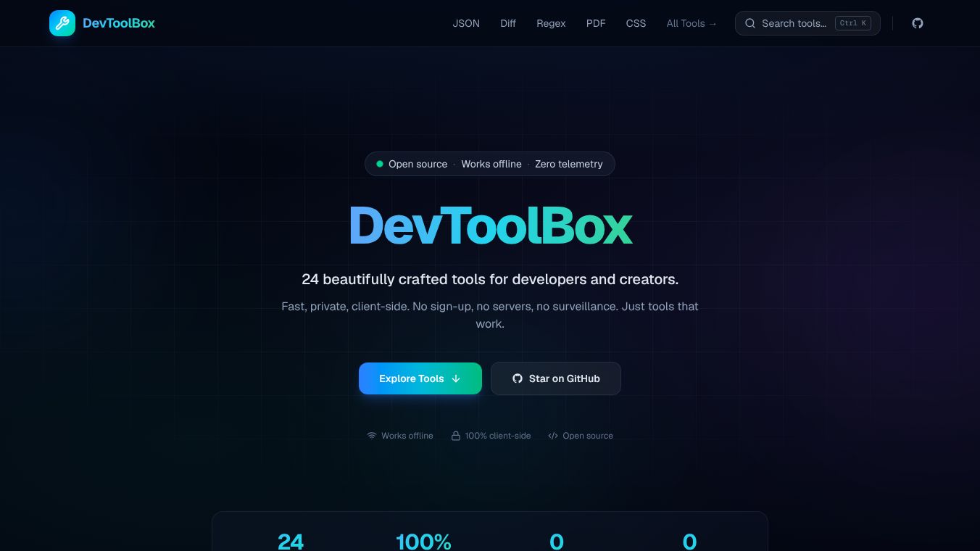Click the DevToolBox brand name in header

[x=119, y=23]
